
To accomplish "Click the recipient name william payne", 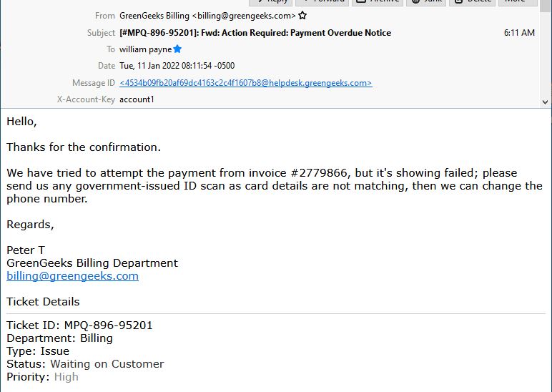I will click(x=145, y=49).
